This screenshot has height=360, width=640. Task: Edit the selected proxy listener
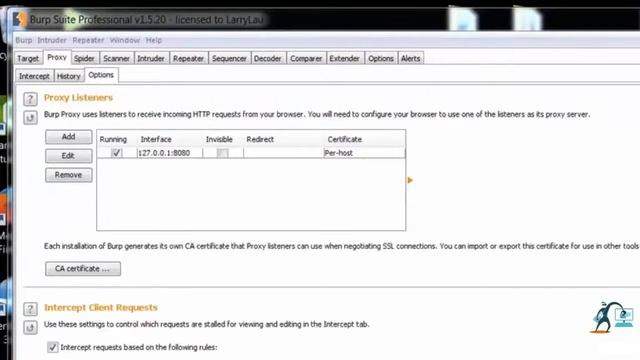[x=69, y=156]
